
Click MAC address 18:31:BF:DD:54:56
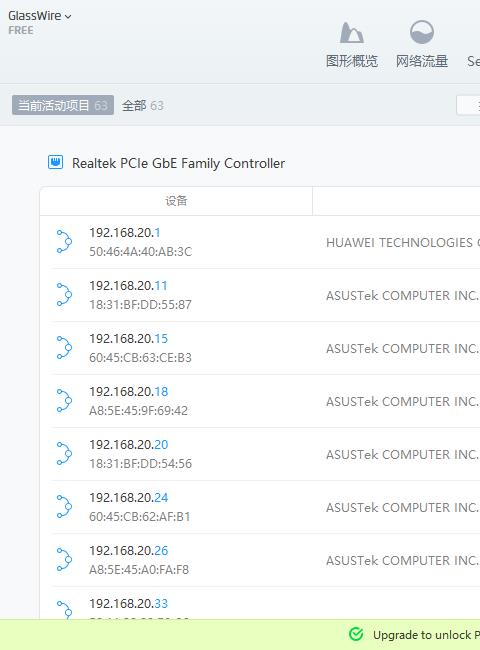pyautogui.click(x=141, y=464)
